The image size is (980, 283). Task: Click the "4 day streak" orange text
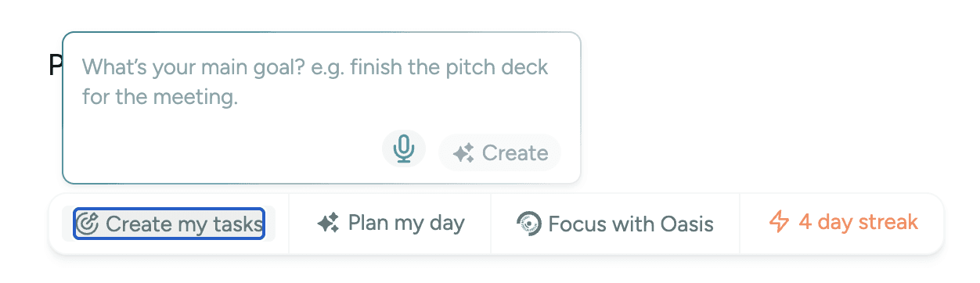858,223
